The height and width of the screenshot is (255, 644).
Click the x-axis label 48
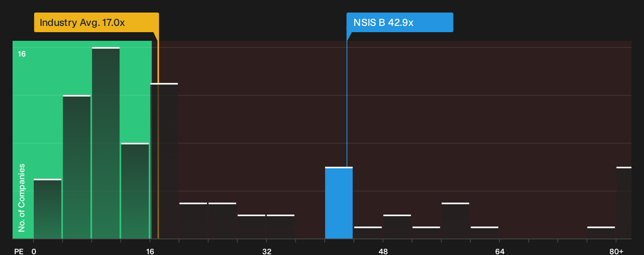pos(383,251)
